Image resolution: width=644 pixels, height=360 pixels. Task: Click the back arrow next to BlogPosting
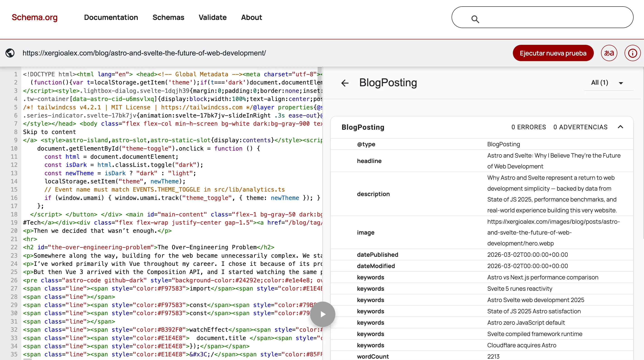pyautogui.click(x=345, y=83)
